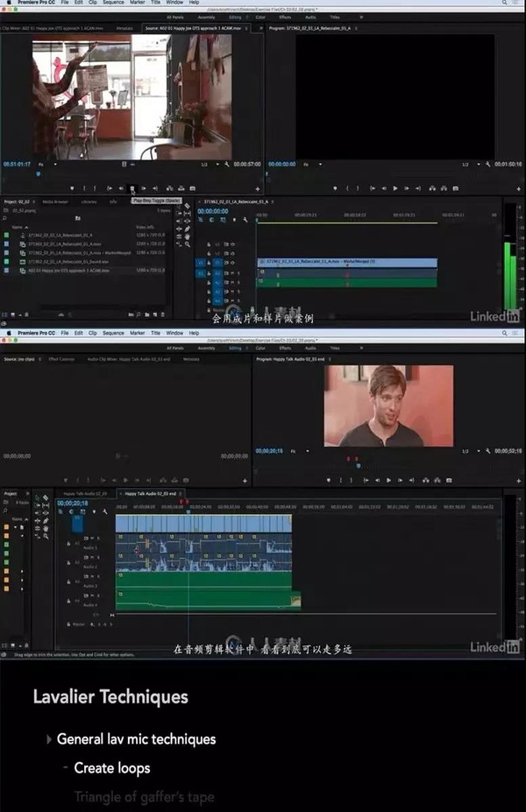Open zoom level Fit dropdown in lower Program monitor
Viewport: 526px width, 812px height.
299,451
